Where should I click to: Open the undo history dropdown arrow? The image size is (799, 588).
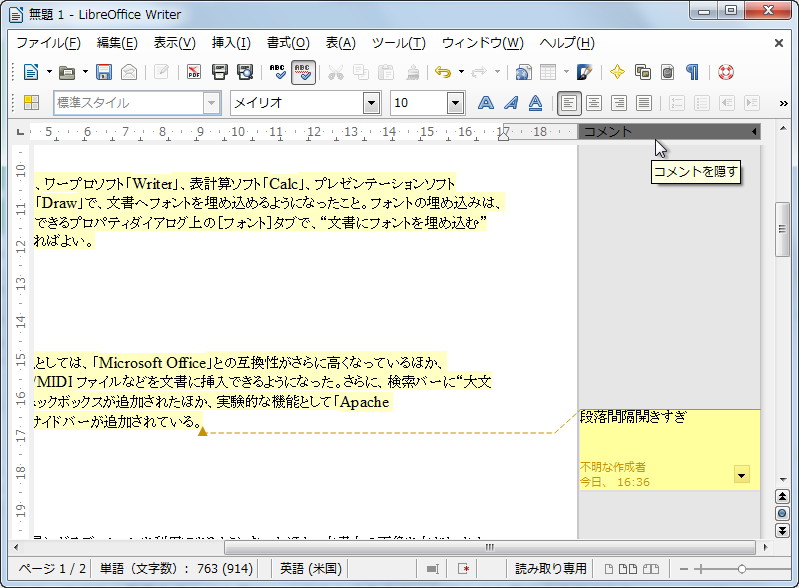pyautogui.click(x=461, y=72)
